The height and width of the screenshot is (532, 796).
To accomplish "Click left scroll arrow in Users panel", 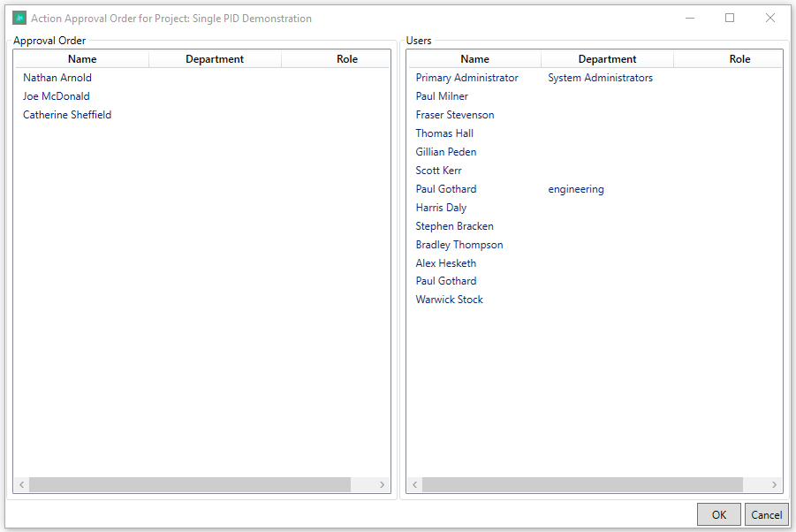I will [414, 485].
